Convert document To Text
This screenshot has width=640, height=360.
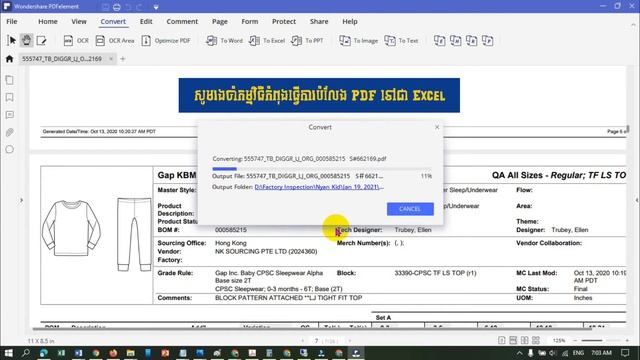(401, 40)
